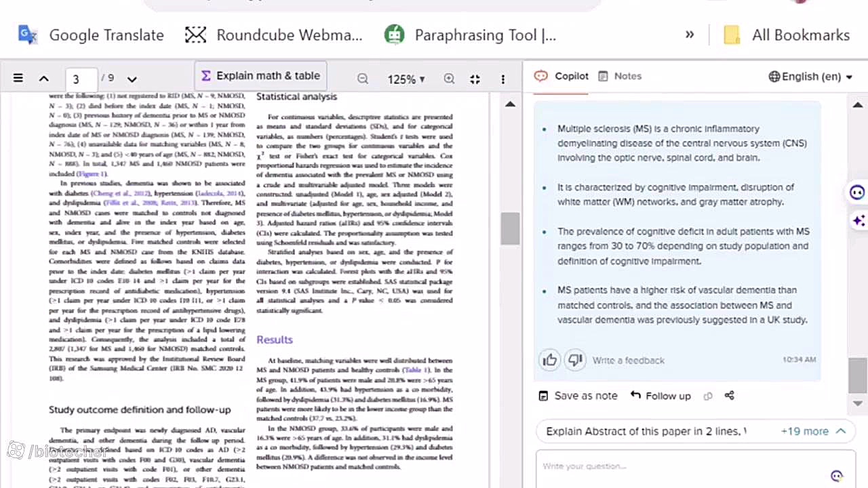Toggle fullscreen fit view icon

(x=475, y=79)
